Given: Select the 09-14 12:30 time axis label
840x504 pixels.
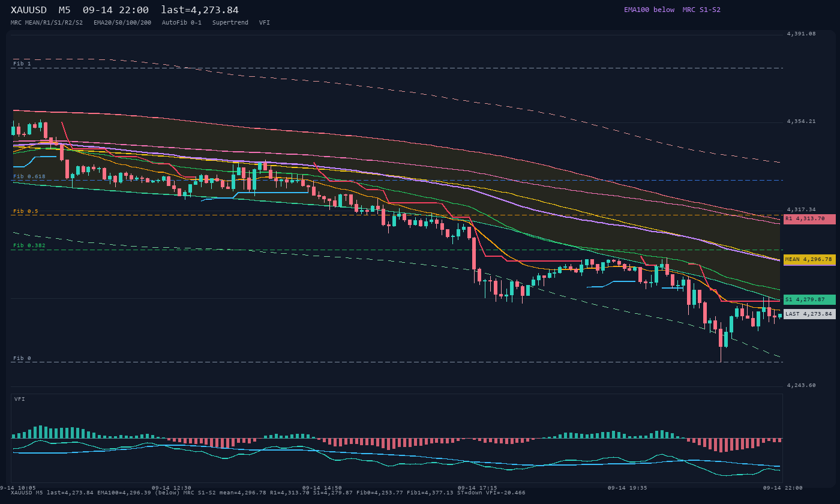Looking at the screenshot, I should (x=172, y=488).
